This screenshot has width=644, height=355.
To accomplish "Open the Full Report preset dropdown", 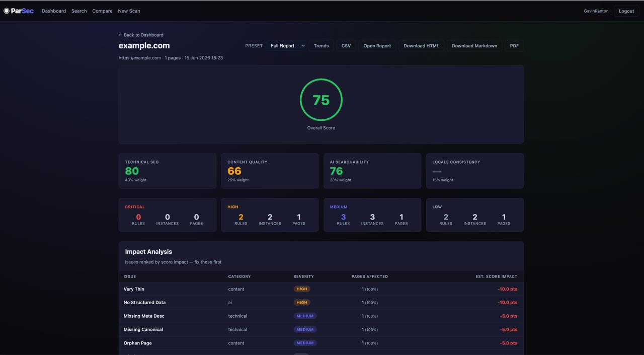I will [286, 46].
